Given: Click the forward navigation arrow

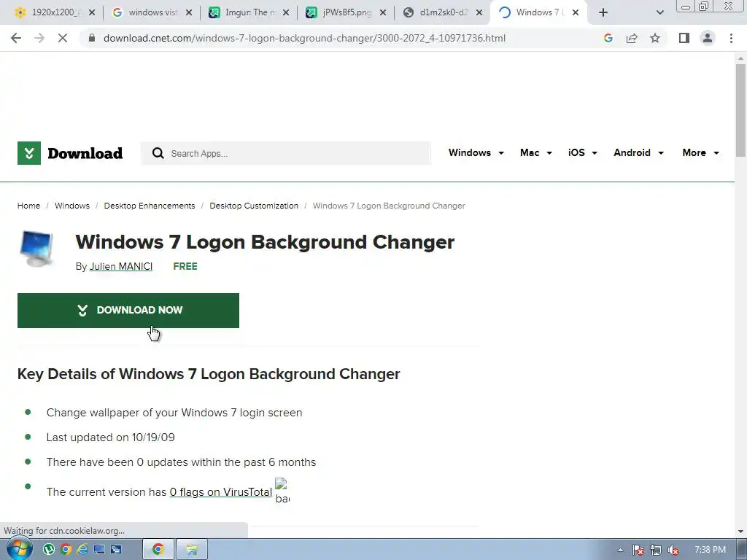Looking at the screenshot, I should point(39,38).
